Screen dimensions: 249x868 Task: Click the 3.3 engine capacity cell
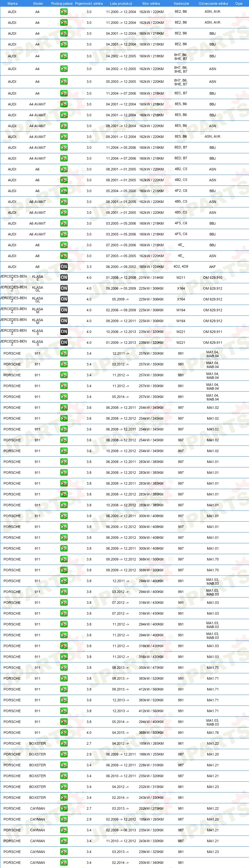[x=89, y=266]
